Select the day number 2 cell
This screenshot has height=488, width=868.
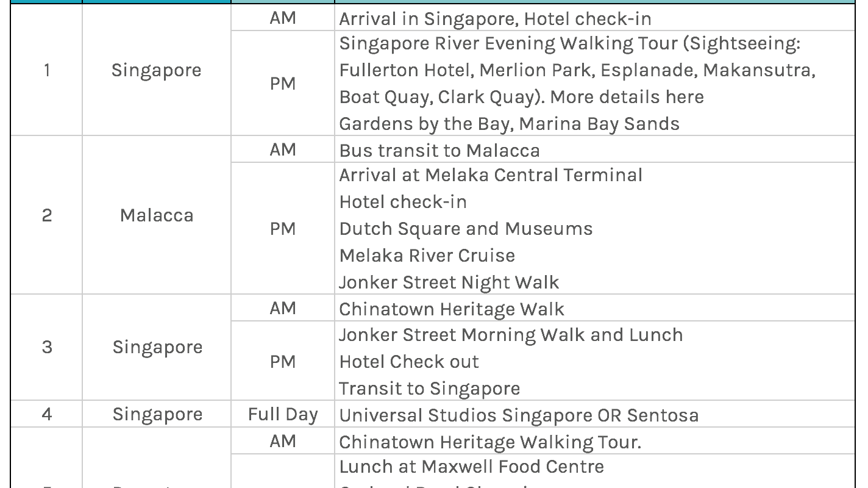tap(47, 215)
